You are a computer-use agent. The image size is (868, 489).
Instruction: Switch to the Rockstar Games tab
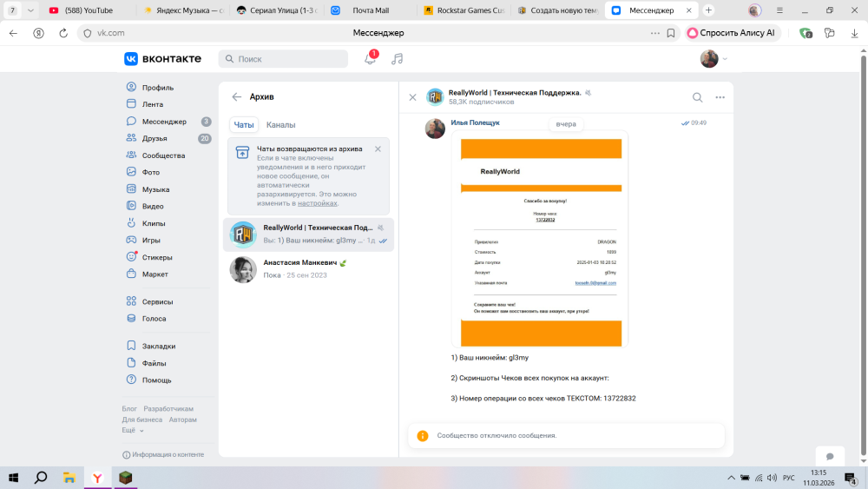tap(464, 10)
